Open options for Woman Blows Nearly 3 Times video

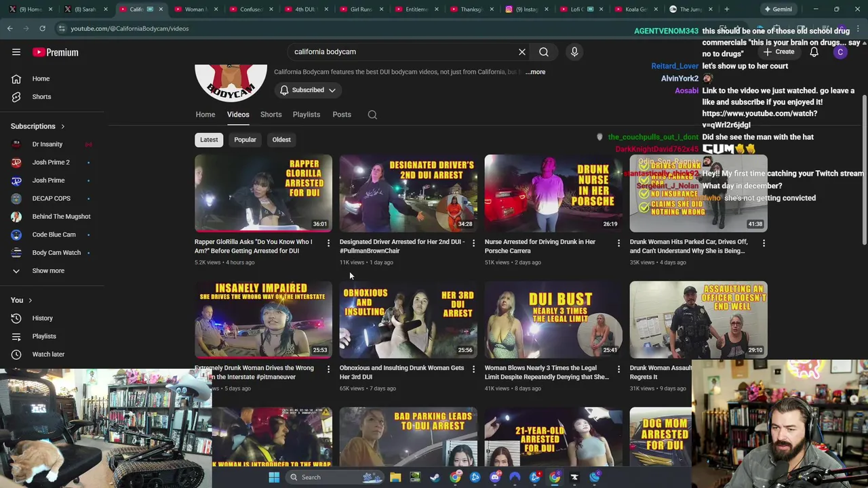click(x=618, y=369)
